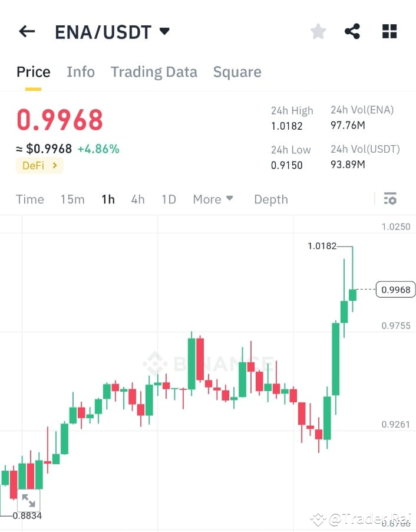
Task: Tap the 24h High value 1.0182
Action: pyautogui.click(x=287, y=126)
